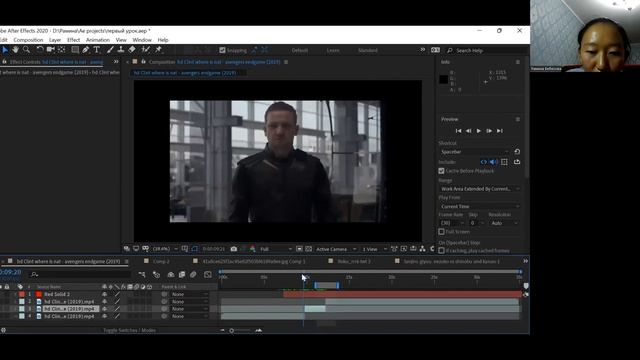This screenshot has height=360, width=640.
Task: Select the Eraser tool
Action: (x=132, y=50)
